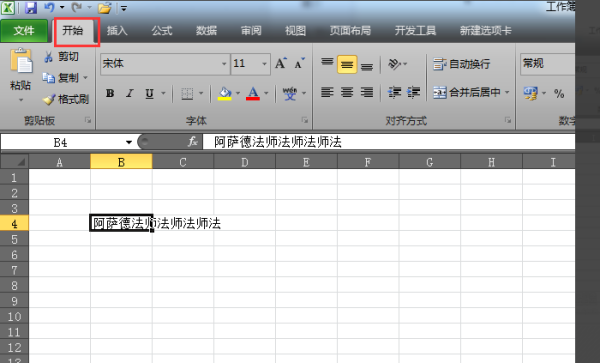This screenshot has height=363, width=600.
Task: Open merge and center dropdown arrow
Action: click(507, 93)
